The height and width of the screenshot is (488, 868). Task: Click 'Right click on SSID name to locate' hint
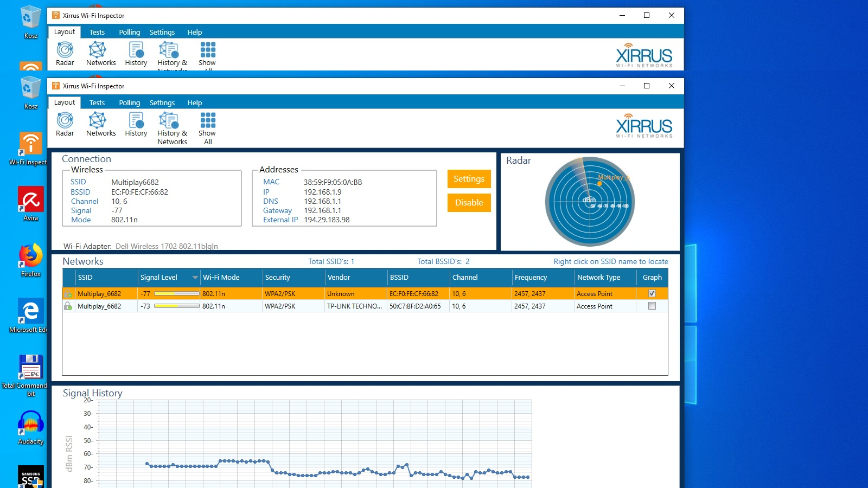pos(611,261)
